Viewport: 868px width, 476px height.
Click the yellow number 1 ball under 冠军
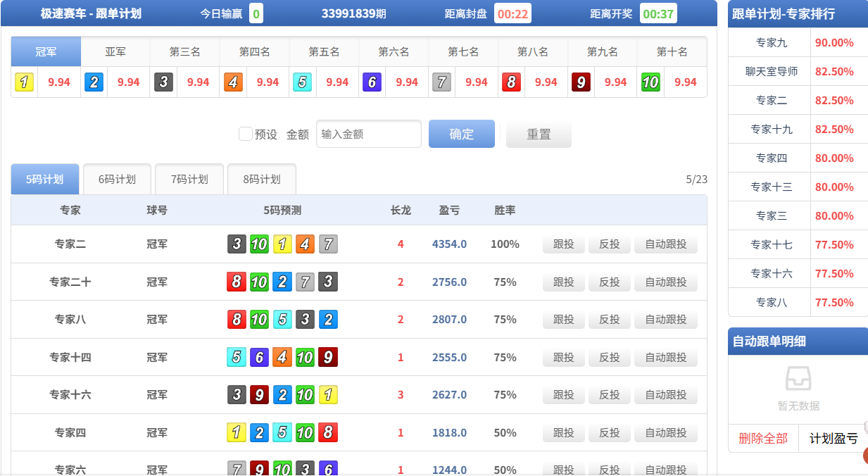click(x=23, y=82)
